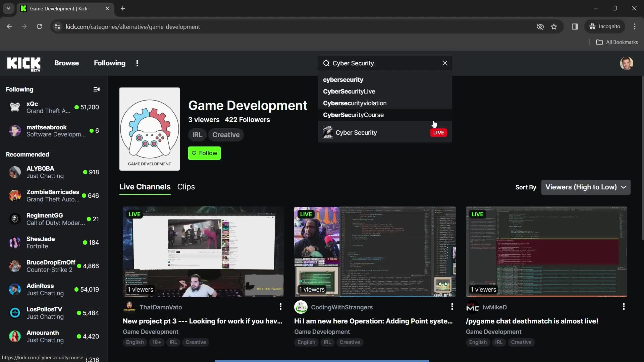Open All Bookmarks folder
This screenshot has height=362, width=644.
[617, 42]
